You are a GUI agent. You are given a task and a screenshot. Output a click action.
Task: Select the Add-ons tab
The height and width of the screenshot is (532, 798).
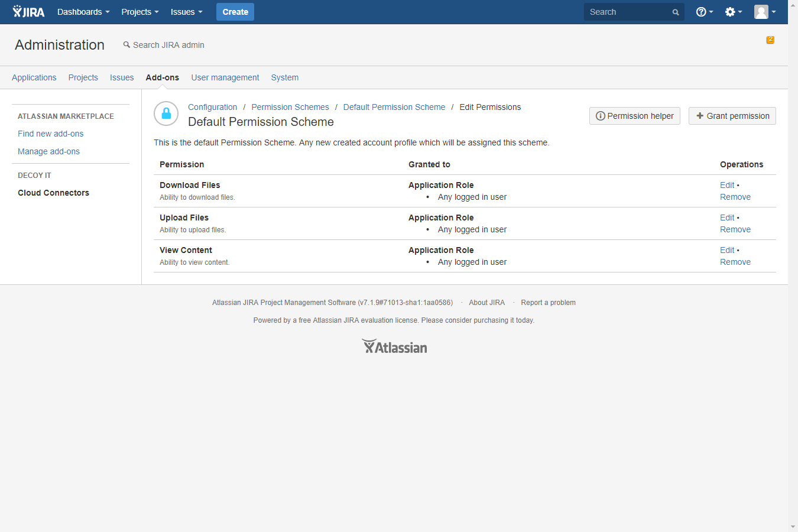coord(163,77)
